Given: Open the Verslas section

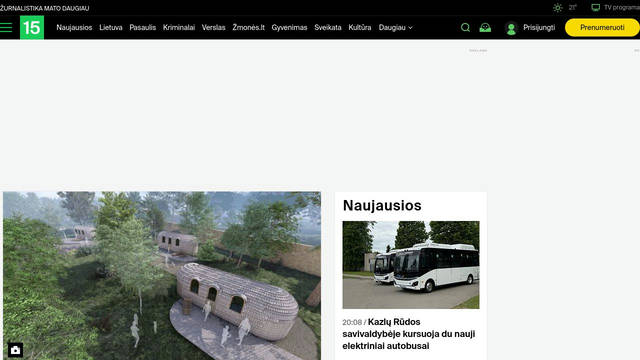Looking at the screenshot, I should (213, 27).
